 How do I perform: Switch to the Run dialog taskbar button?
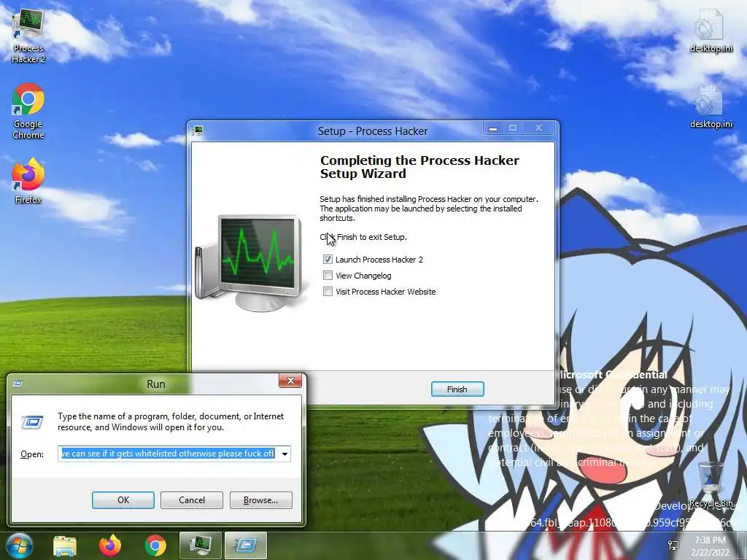(246, 545)
